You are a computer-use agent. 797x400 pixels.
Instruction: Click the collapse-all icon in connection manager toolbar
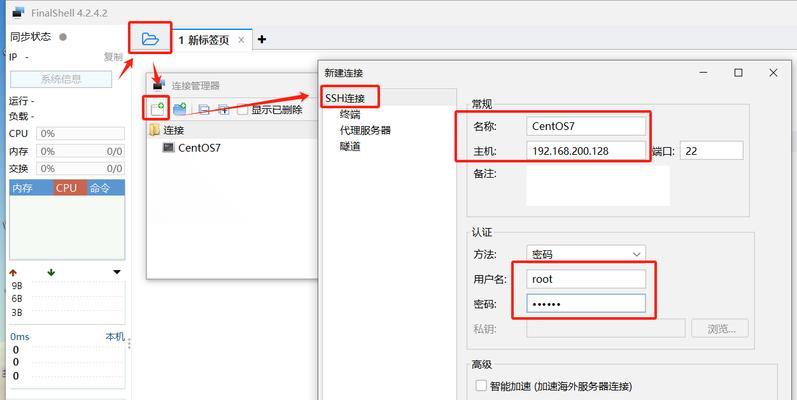[204, 109]
